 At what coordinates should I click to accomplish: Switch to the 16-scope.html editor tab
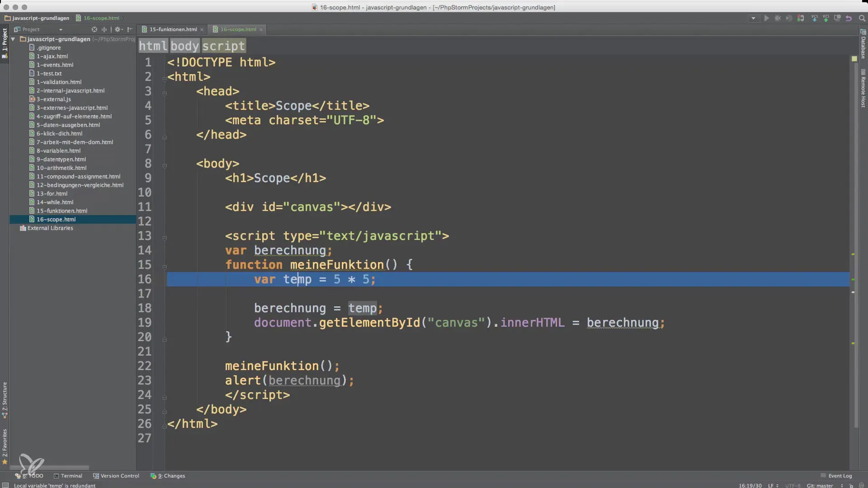(x=238, y=29)
